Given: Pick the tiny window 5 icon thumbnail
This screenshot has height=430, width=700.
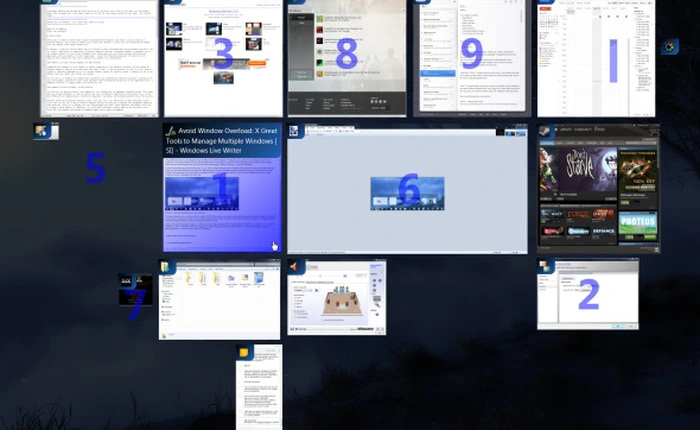Looking at the screenshot, I should click(x=46, y=131).
